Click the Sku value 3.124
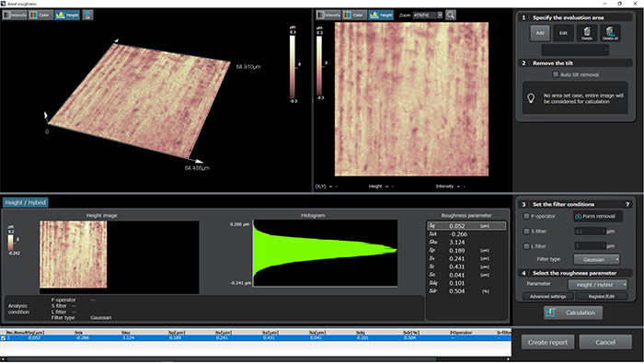 tap(456, 242)
